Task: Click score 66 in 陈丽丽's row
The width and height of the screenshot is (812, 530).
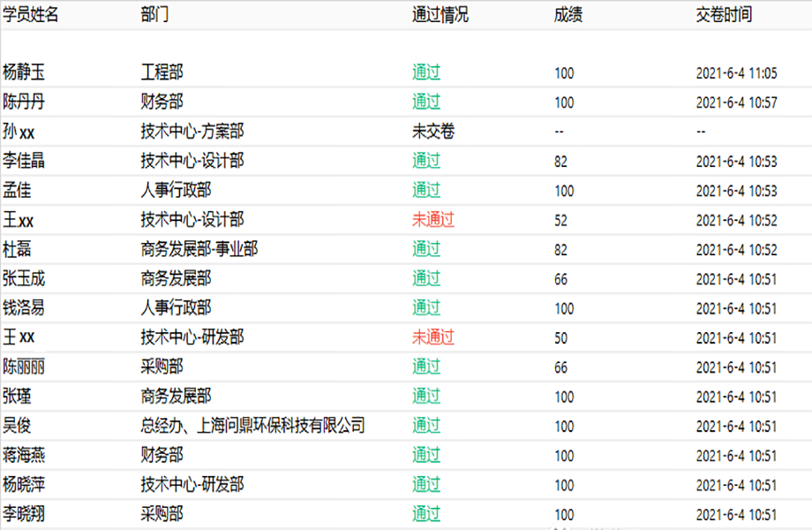Action: tap(560, 367)
